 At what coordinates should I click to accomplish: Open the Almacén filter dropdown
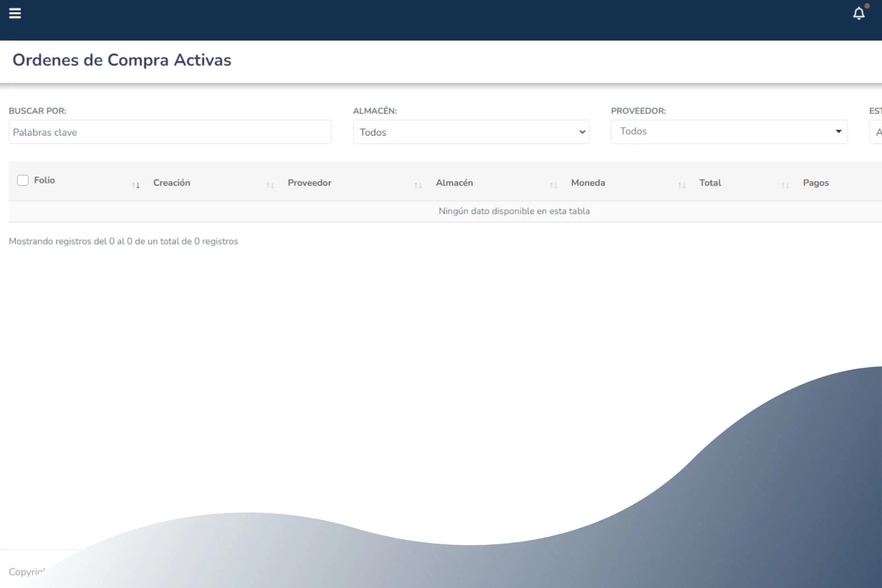(x=471, y=132)
